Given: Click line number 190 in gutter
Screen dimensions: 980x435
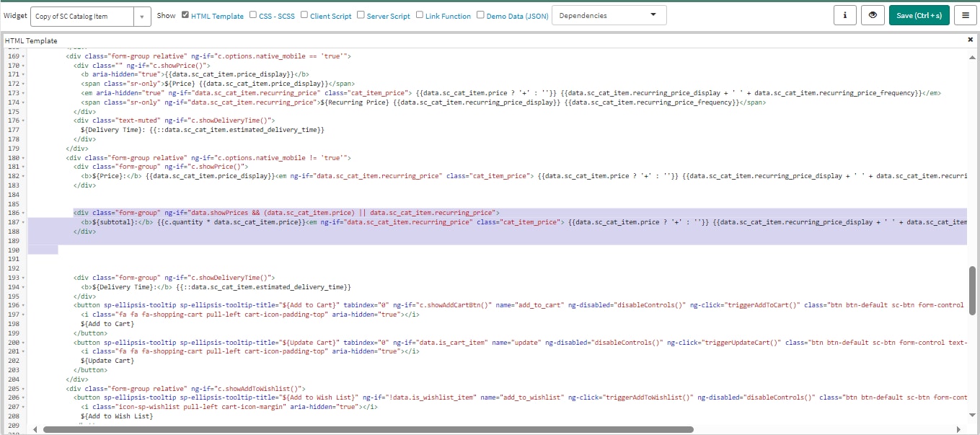Looking at the screenshot, I should click(14, 250).
